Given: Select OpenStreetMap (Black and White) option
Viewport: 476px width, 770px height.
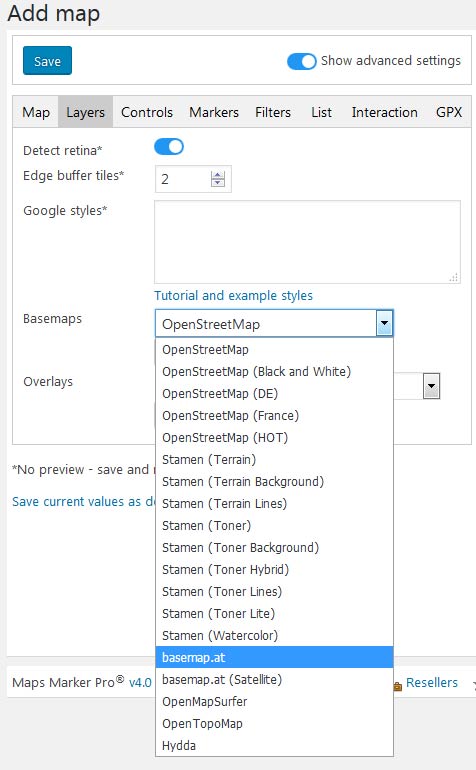Looking at the screenshot, I should pos(274,371).
